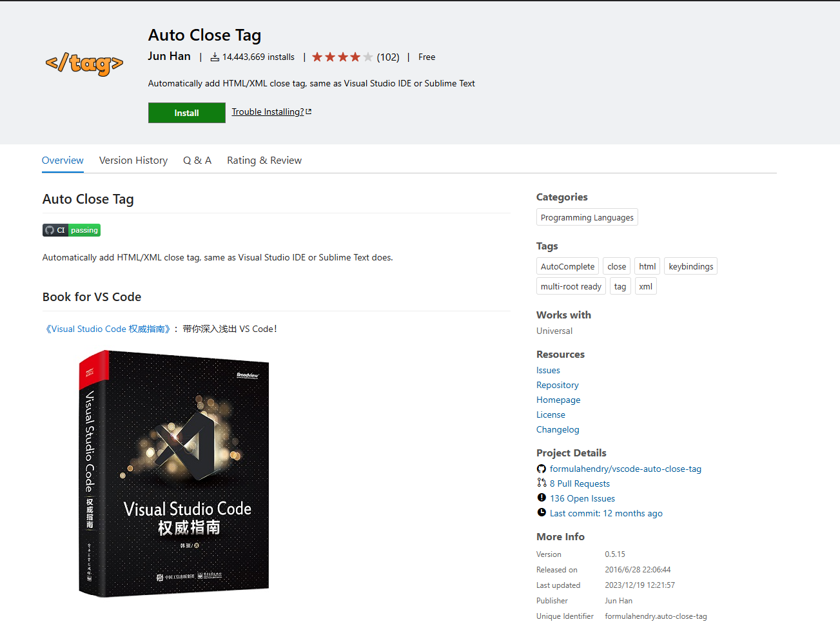The width and height of the screenshot is (840, 624).
Task: Open the Trouble Installing? link
Action: pyautogui.click(x=271, y=112)
